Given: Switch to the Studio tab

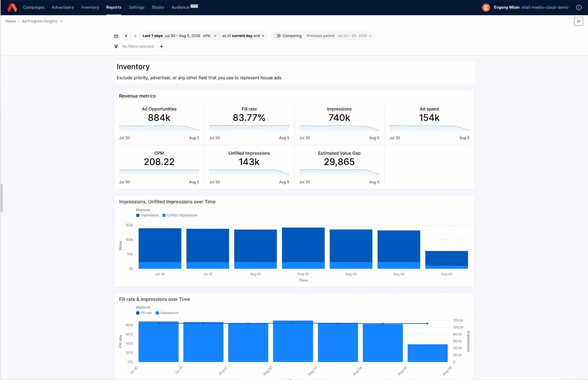Looking at the screenshot, I should click(158, 7).
